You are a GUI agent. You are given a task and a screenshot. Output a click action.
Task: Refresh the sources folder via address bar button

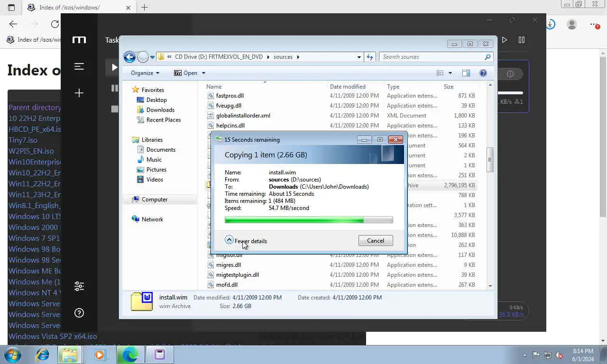(x=370, y=57)
